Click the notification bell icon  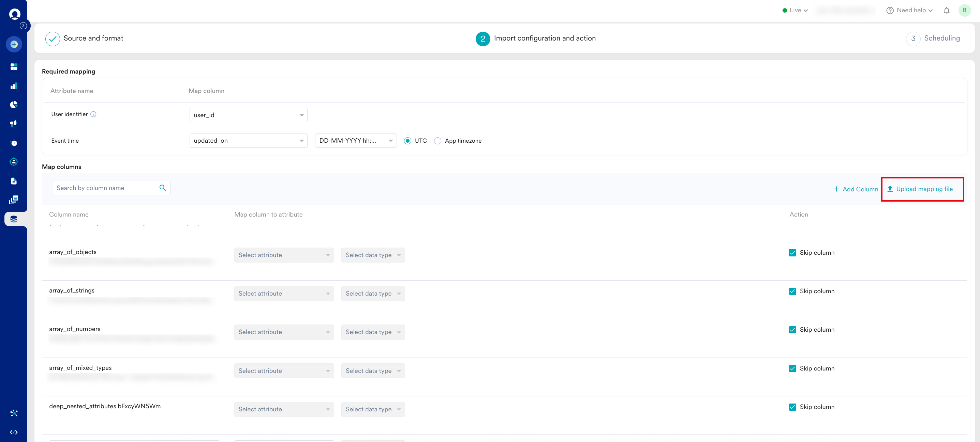pyautogui.click(x=946, y=11)
